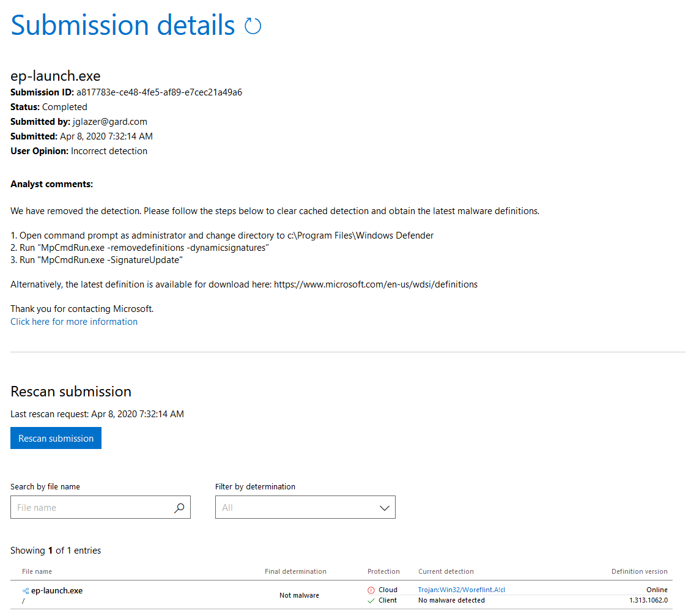Click the chevron on the All filter
694x616 pixels.
click(x=385, y=507)
